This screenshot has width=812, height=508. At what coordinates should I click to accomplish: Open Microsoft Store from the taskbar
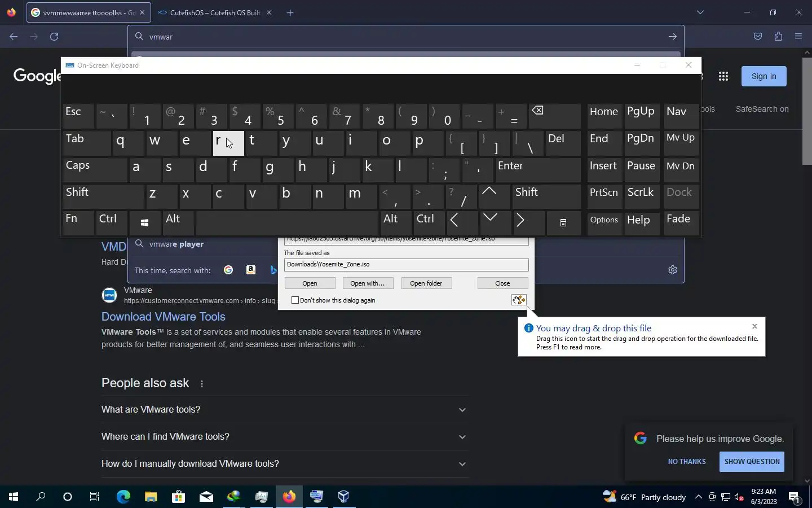pos(178,497)
